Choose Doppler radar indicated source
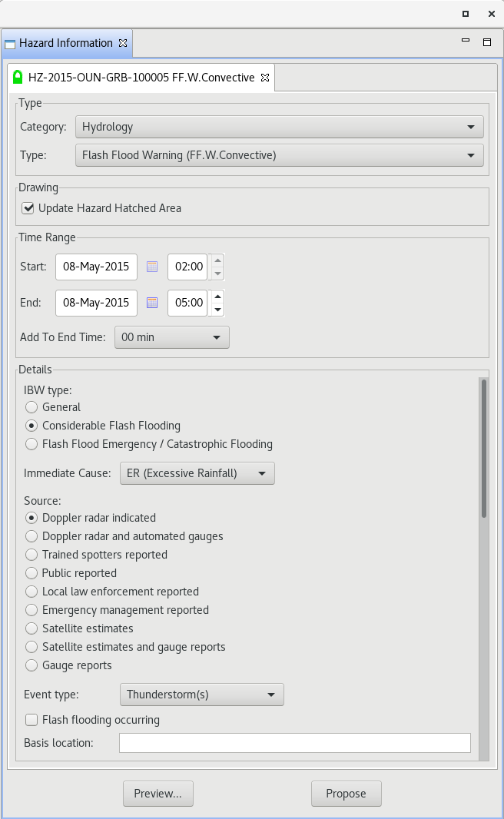This screenshot has height=819, width=504. coord(31,518)
